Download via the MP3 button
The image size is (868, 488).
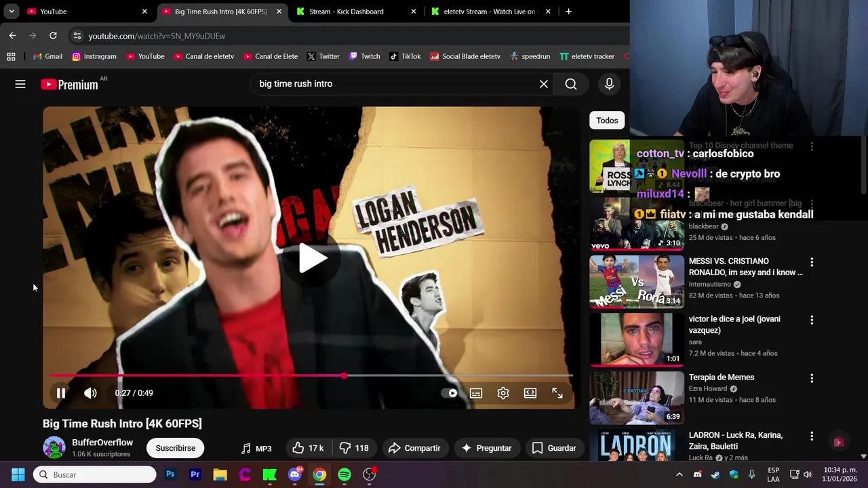pos(256,448)
